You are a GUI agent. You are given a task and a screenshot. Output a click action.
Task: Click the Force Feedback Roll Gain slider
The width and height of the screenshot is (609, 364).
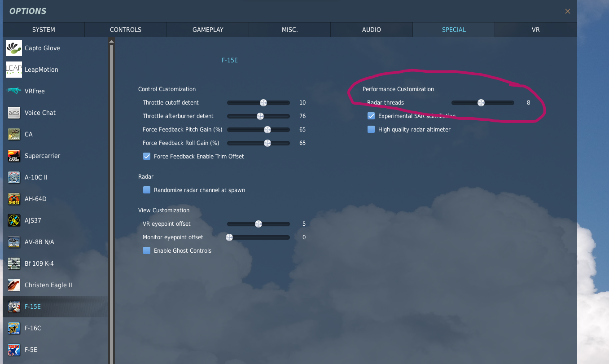pos(258,143)
